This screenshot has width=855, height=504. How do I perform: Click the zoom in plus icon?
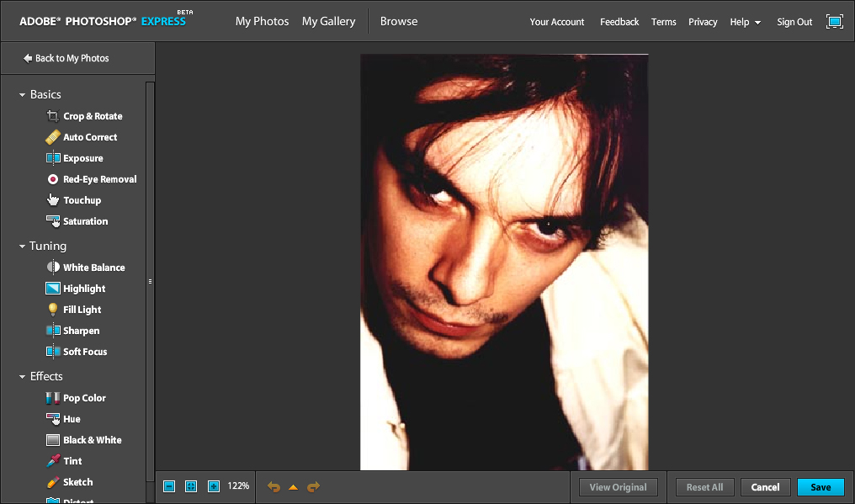coord(214,486)
